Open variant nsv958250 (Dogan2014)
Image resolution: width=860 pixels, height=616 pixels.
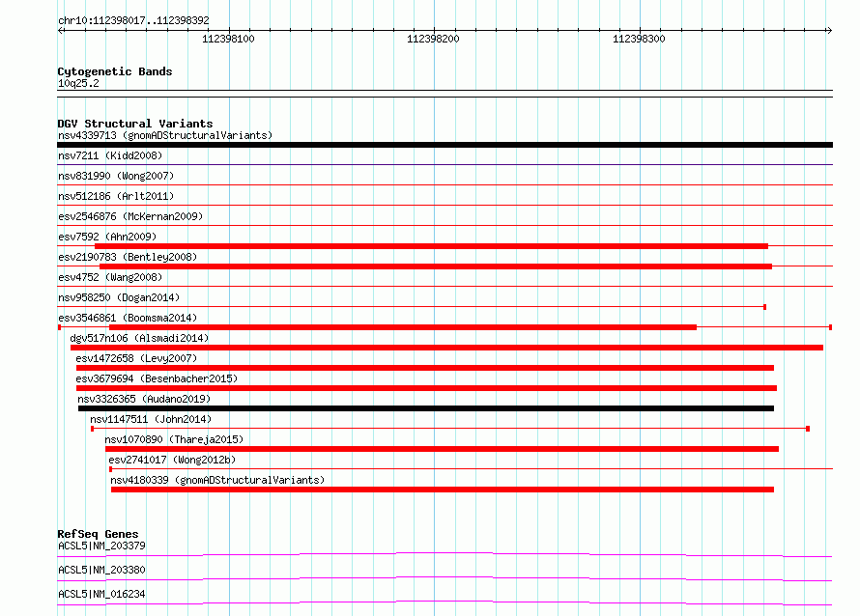point(119,297)
